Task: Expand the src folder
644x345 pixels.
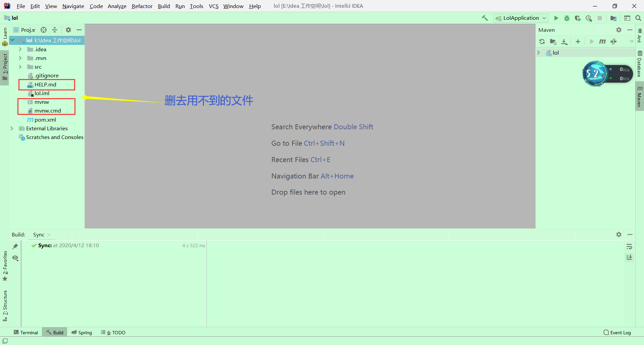Action: coord(20,67)
